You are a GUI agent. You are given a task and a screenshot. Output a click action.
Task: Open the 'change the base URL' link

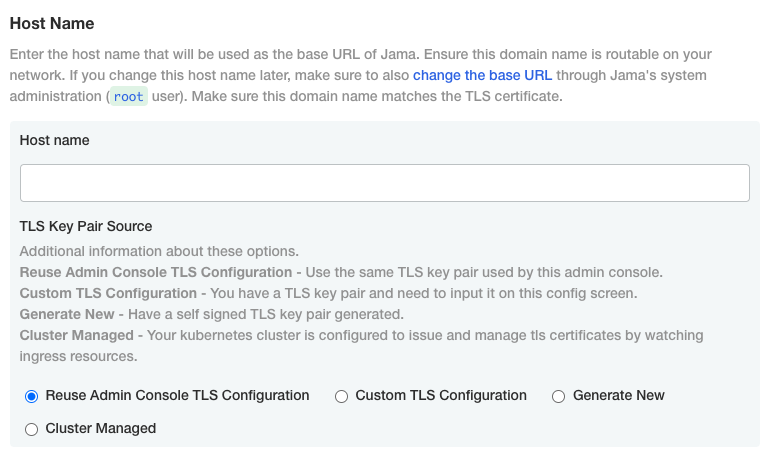tap(482, 75)
